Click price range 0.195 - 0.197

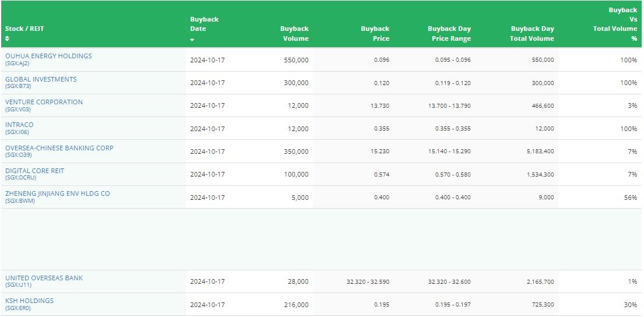(453, 305)
